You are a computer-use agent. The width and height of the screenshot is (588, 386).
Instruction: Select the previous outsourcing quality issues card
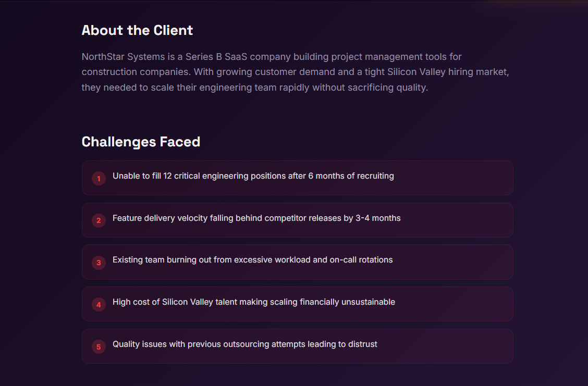297,346
